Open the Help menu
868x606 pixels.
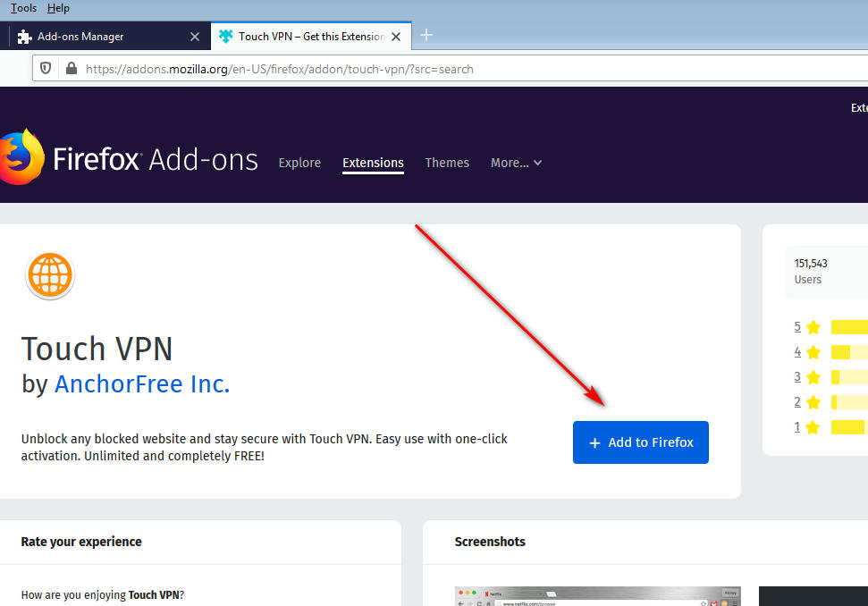click(58, 8)
